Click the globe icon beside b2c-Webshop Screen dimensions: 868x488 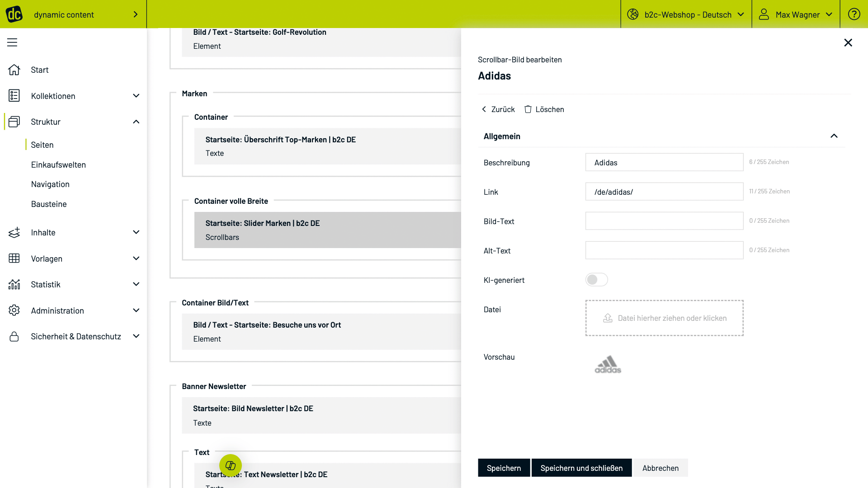[633, 14]
